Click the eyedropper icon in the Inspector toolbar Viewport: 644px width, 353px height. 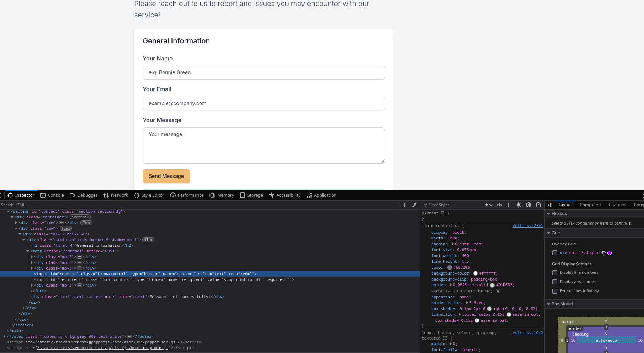pyautogui.click(x=414, y=205)
